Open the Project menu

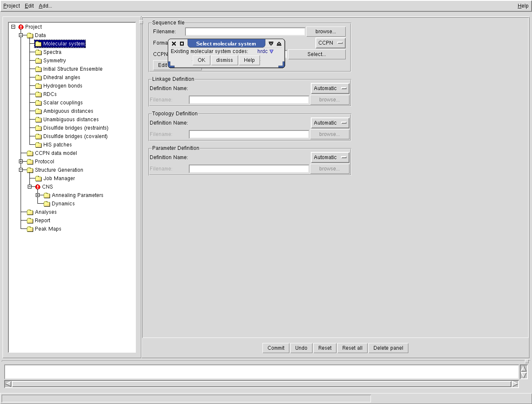[12, 6]
